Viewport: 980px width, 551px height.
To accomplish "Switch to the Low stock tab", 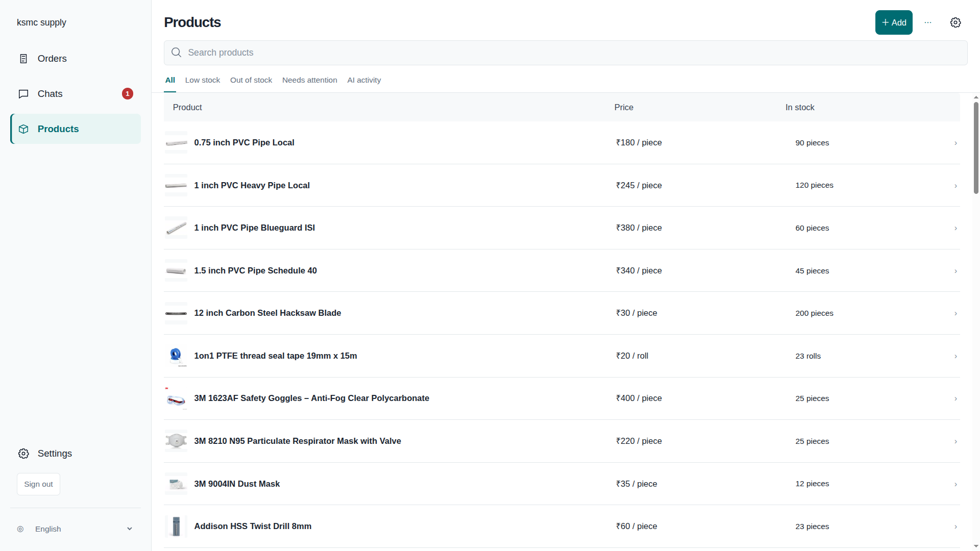I will [203, 80].
